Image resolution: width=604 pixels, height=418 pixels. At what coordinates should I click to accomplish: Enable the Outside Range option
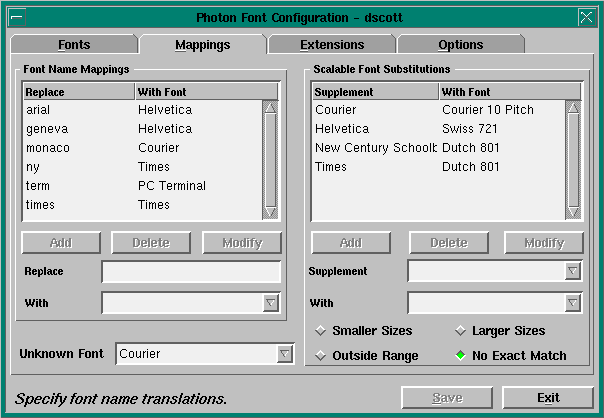[321, 355]
